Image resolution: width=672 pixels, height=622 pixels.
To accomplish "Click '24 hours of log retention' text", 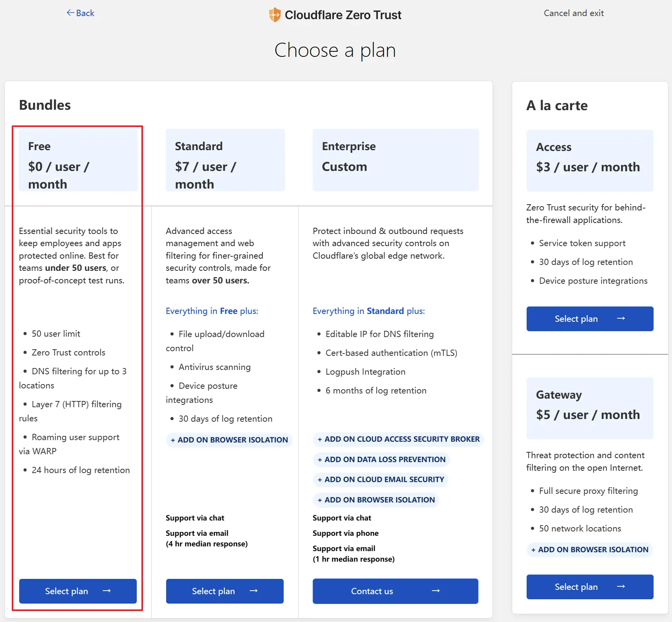I will 81,470.
